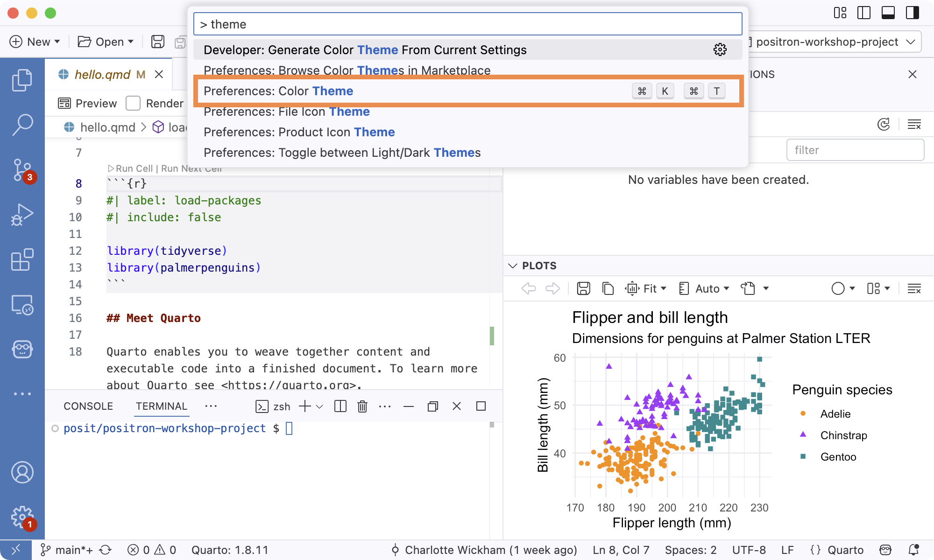Open the plot dark-mode circle dropdown
This screenshot has width=934, height=560.
(843, 288)
